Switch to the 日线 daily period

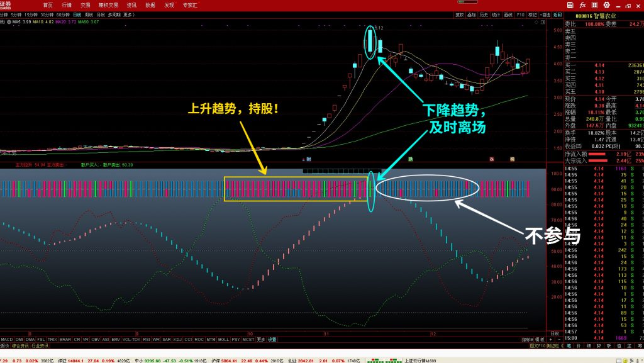(77, 14)
